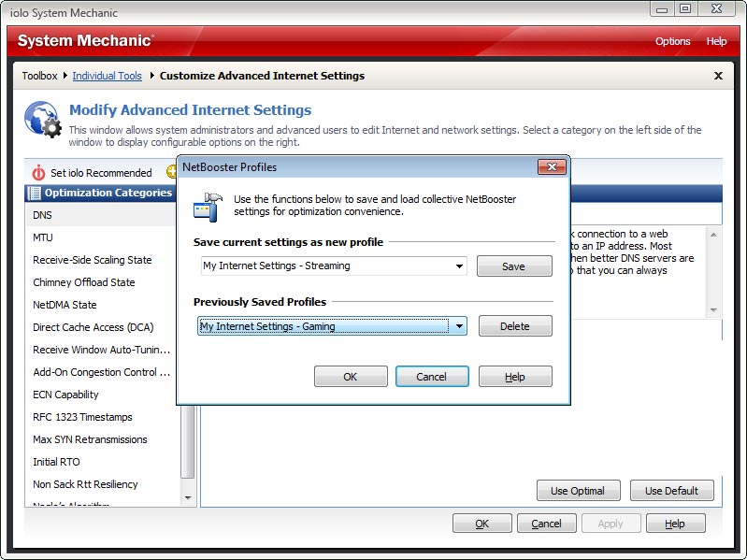Open the Options menu
747x560 pixels.
tap(673, 41)
